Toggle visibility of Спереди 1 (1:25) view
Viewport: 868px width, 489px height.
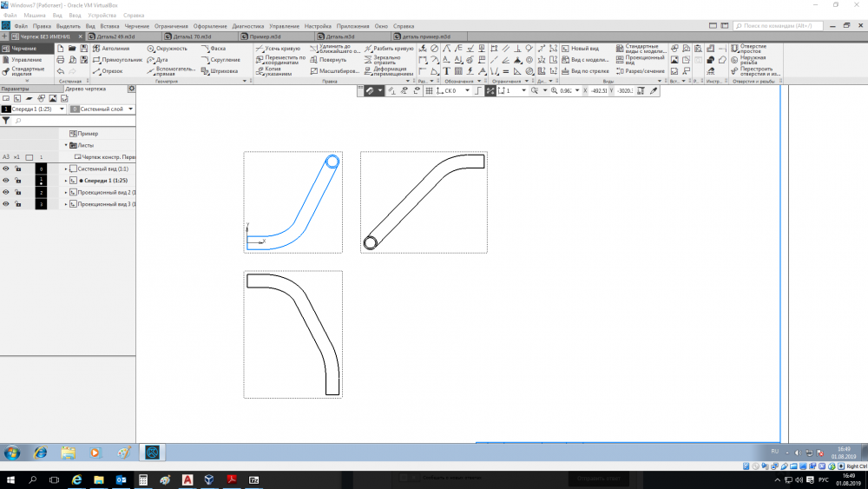coord(5,180)
